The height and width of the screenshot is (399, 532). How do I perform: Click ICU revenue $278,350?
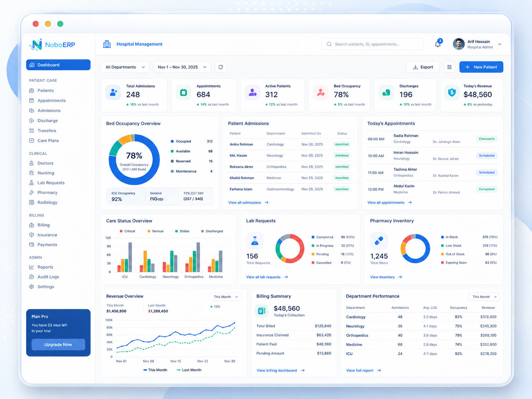click(x=488, y=354)
